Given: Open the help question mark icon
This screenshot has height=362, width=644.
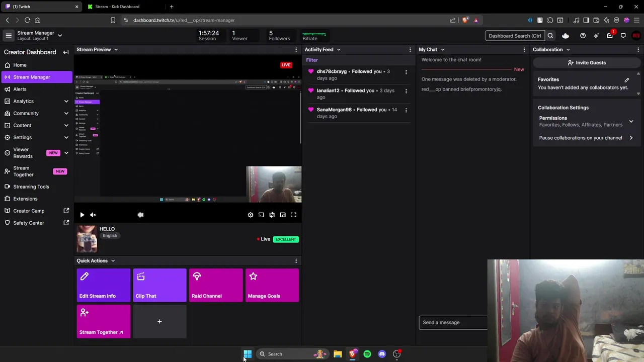Looking at the screenshot, I should tap(583, 36).
